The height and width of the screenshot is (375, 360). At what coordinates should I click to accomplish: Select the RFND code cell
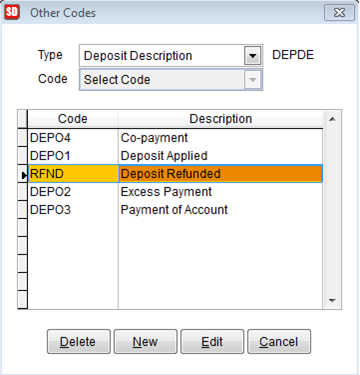point(73,174)
